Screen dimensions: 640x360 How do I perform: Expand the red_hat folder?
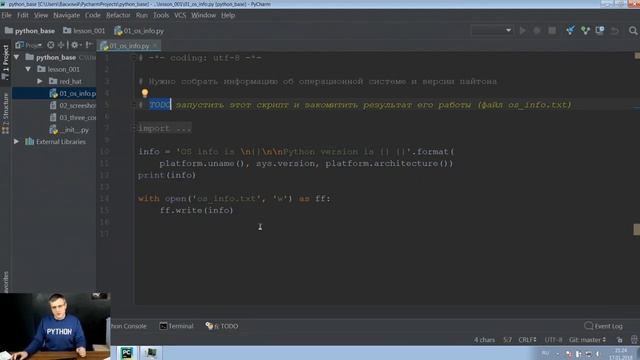pyautogui.click(x=40, y=81)
